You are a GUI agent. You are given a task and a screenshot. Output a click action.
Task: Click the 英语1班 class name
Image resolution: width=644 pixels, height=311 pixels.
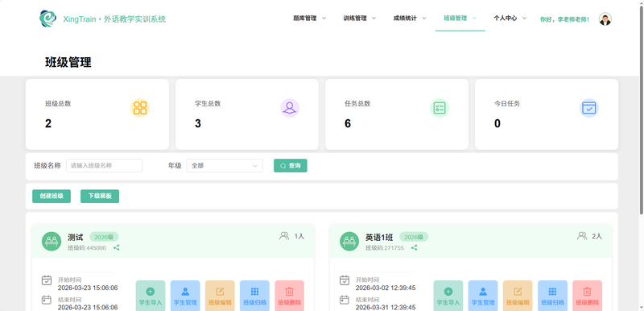point(379,237)
